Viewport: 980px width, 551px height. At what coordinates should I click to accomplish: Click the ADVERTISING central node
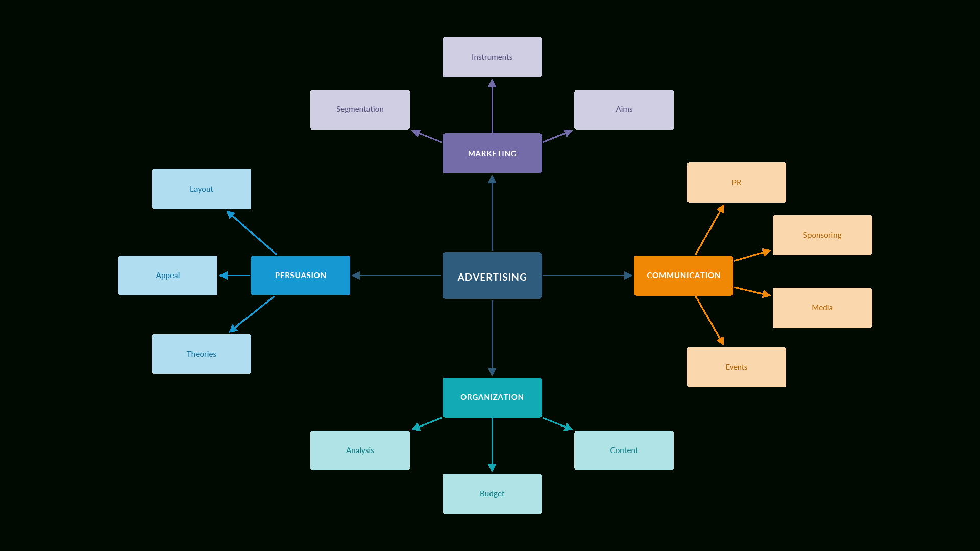click(x=492, y=274)
